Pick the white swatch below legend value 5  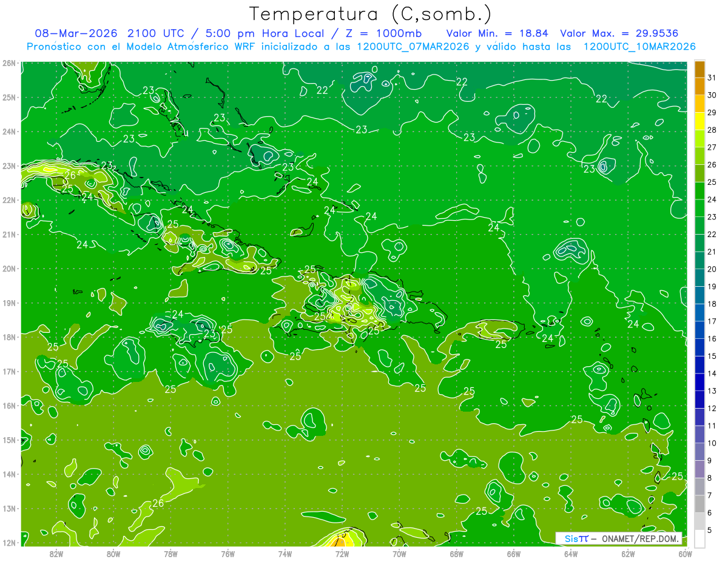pos(699,538)
